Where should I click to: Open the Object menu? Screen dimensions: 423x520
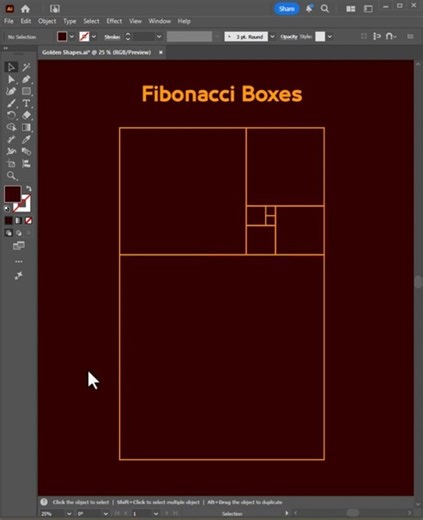click(47, 21)
